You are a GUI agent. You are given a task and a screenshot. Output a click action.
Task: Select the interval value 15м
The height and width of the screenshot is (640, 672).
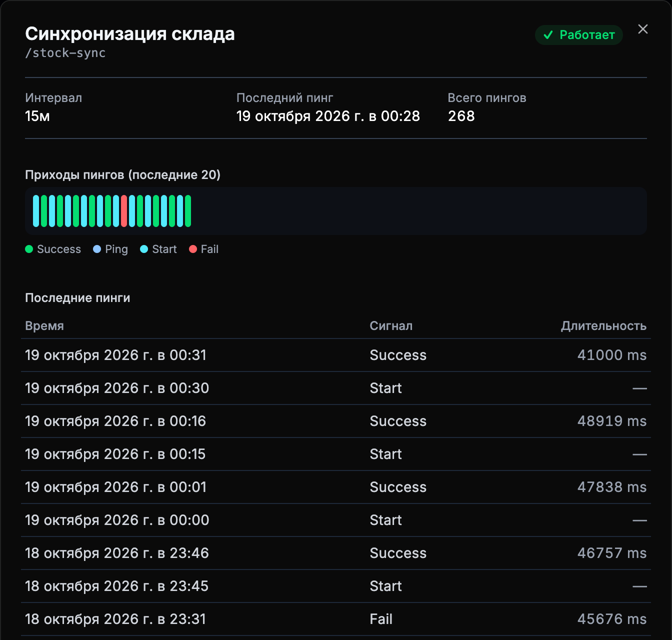pyautogui.click(x=37, y=116)
